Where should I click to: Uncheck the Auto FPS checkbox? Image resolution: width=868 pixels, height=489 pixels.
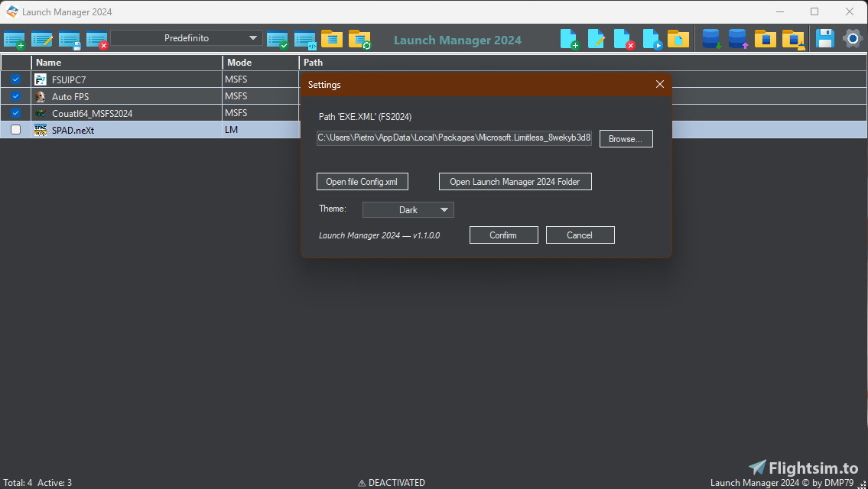[x=15, y=96]
